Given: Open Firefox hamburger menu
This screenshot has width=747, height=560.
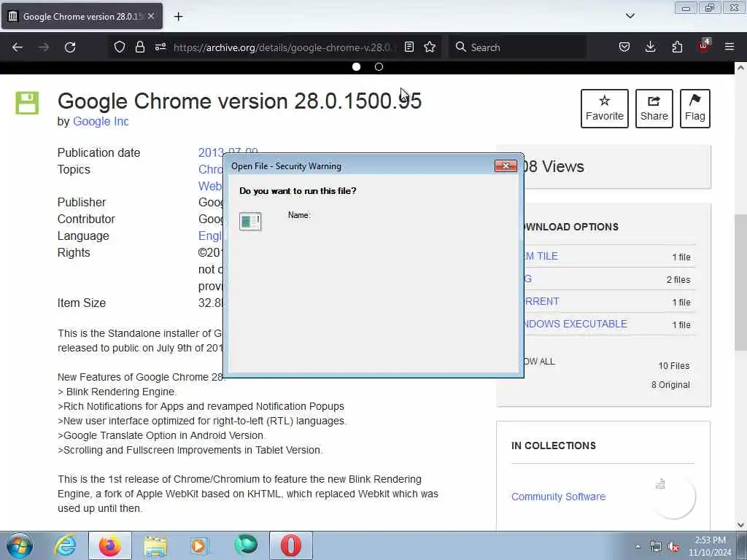Looking at the screenshot, I should [x=729, y=47].
